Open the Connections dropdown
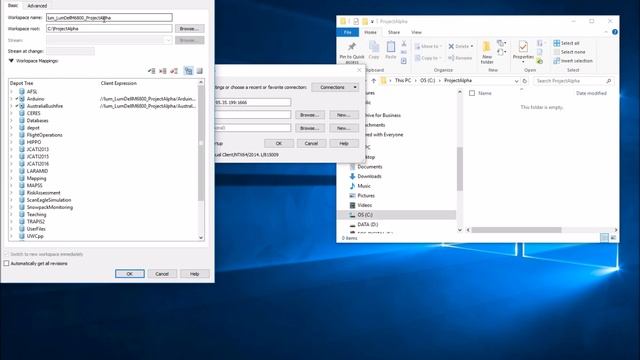Image resolution: width=640 pixels, height=360 pixels. tap(335, 87)
